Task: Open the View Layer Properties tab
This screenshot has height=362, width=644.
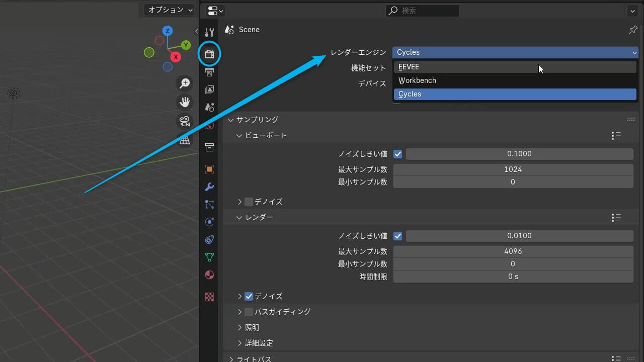Action: (x=210, y=89)
